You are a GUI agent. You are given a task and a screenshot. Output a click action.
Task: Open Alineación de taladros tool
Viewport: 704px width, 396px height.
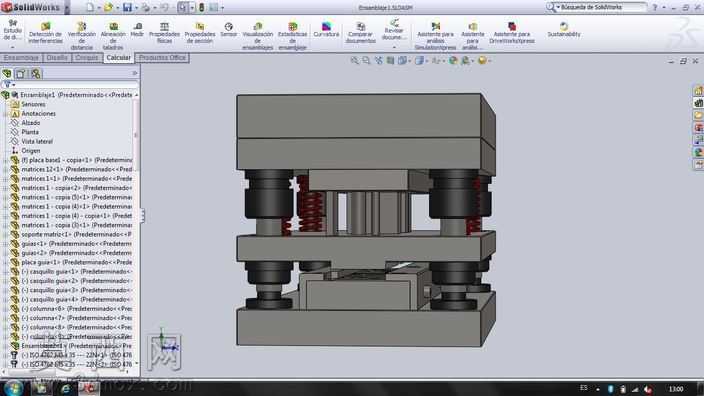pos(113,35)
